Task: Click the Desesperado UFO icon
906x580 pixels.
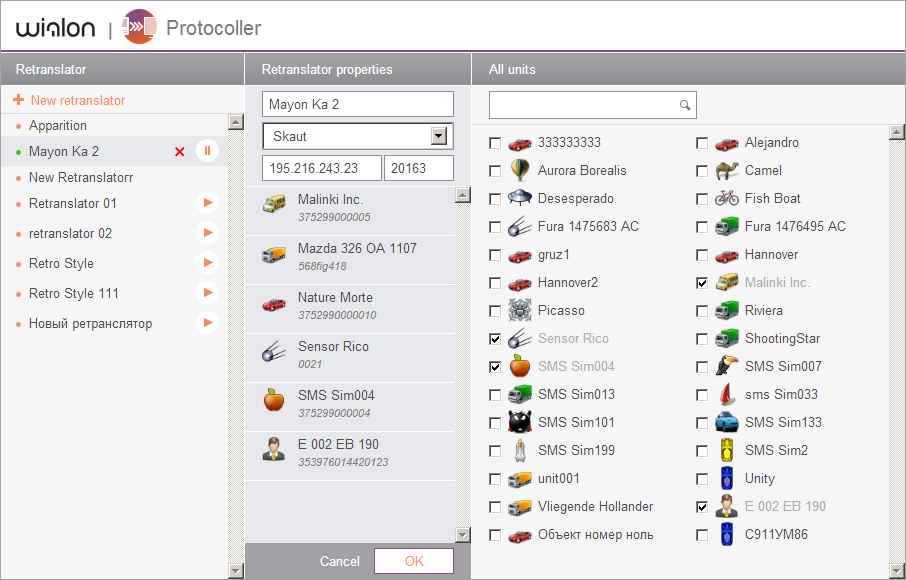Action: pyautogui.click(x=520, y=198)
